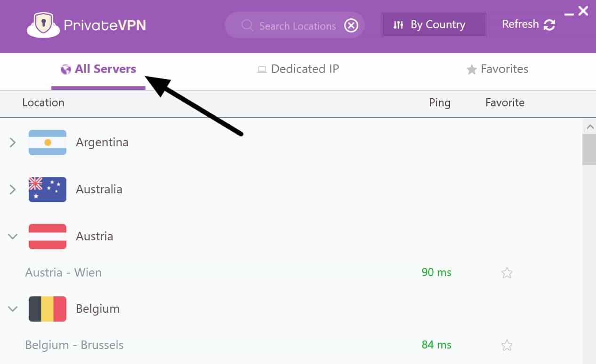596x364 pixels.
Task: Click the Argentina flag icon
Action: [x=48, y=142]
